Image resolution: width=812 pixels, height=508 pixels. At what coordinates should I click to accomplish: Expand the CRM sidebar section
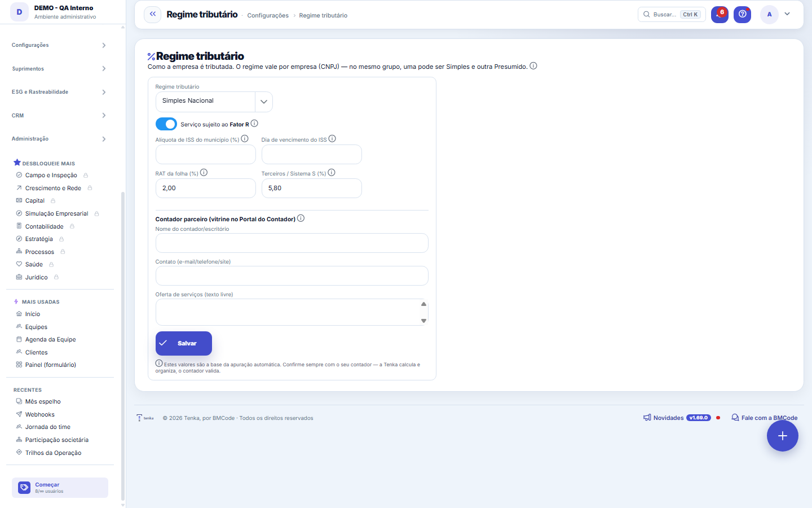pos(59,116)
